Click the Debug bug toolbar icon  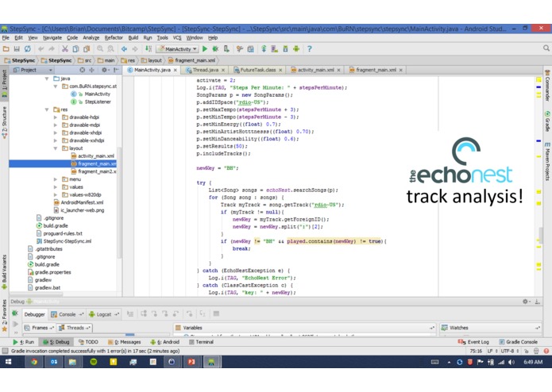click(215, 49)
